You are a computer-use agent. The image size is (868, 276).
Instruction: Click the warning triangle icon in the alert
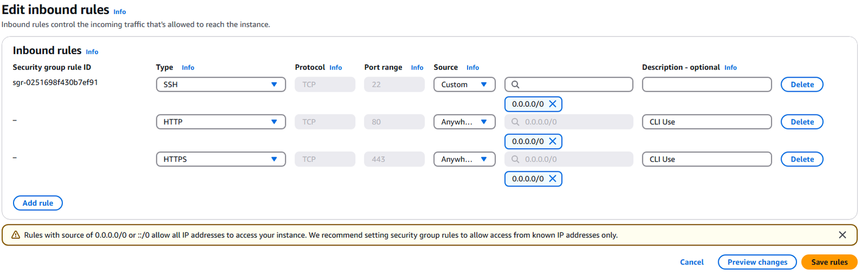(16, 235)
